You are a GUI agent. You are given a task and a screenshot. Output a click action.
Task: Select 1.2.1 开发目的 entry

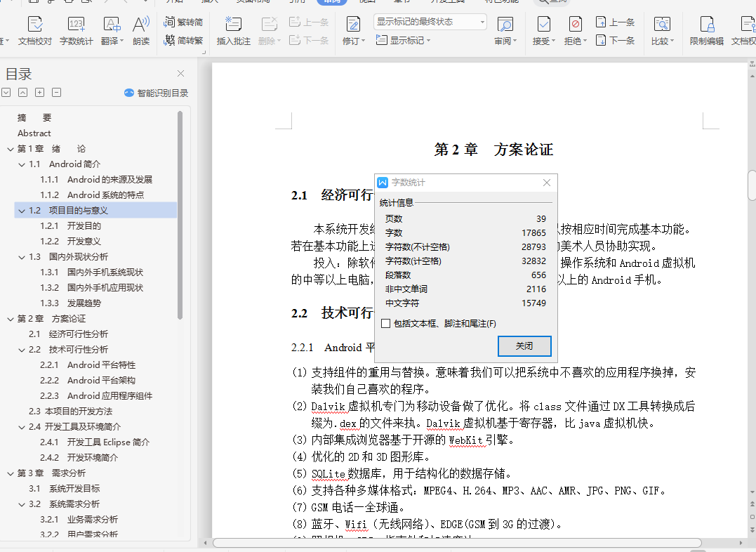coord(70,226)
